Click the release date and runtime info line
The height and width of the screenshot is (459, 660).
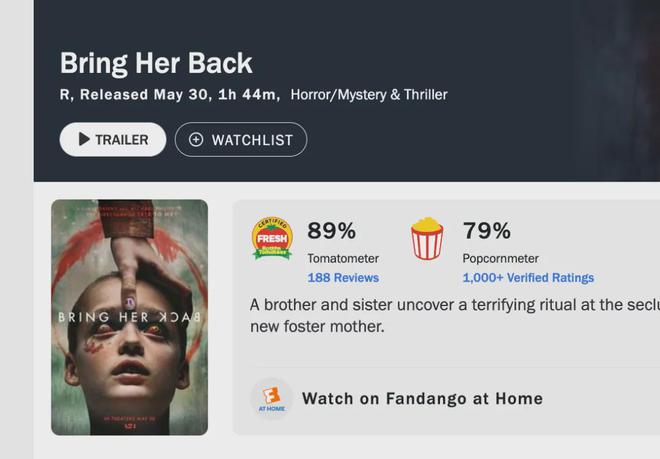[x=170, y=95]
